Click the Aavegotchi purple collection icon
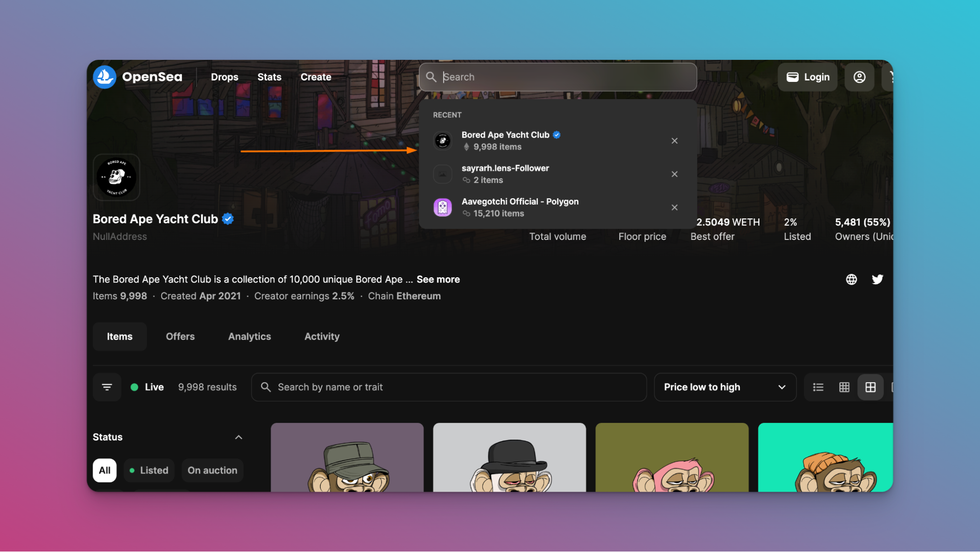 [x=443, y=208]
